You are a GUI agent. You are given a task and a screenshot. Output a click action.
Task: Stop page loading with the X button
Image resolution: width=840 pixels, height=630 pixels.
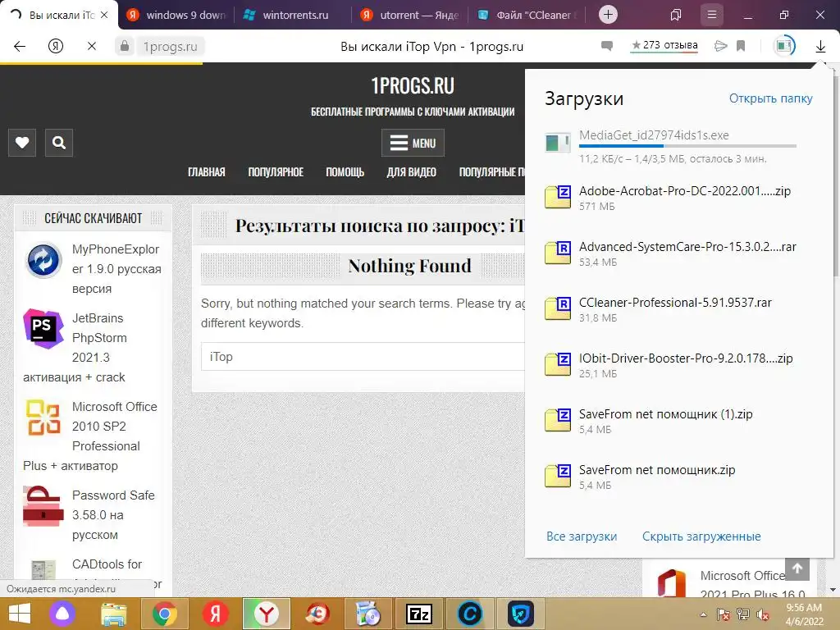pos(92,46)
